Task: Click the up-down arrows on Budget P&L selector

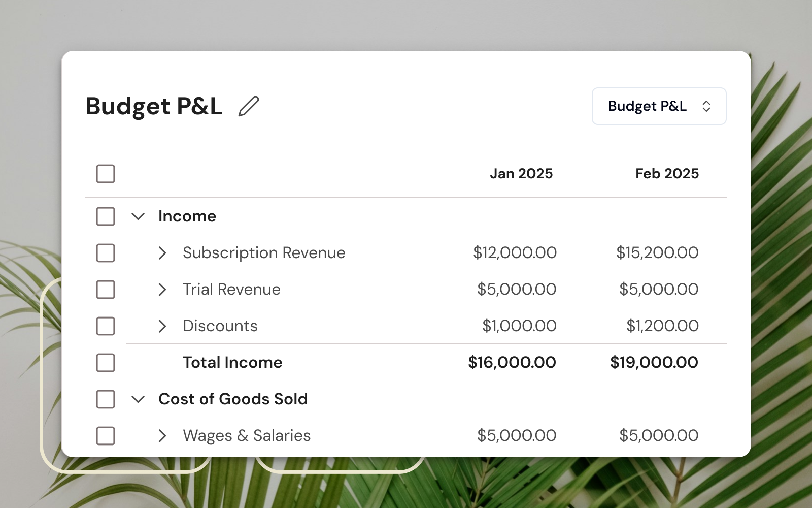Action: [707, 106]
